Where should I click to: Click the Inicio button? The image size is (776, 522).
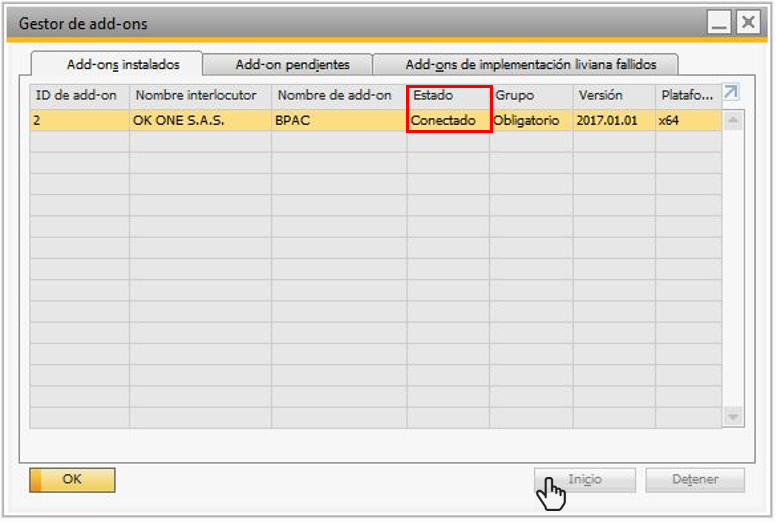[x=585, y=480]
